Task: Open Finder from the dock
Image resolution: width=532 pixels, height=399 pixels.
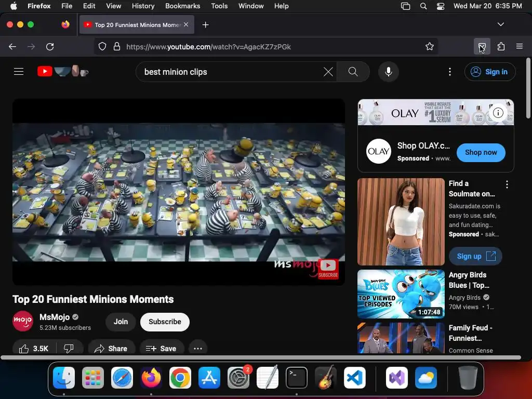Action: pos(64,378)
